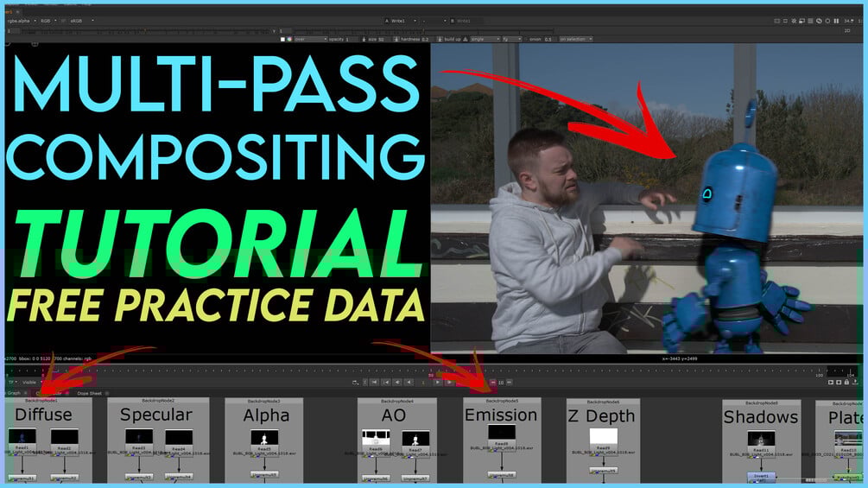
Task: Select the Read9 Z Depth node
Action: tap(604, 441)
